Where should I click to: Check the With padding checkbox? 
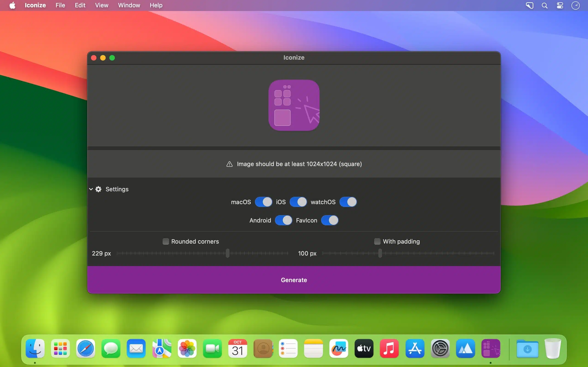click(x=377, y=241)
